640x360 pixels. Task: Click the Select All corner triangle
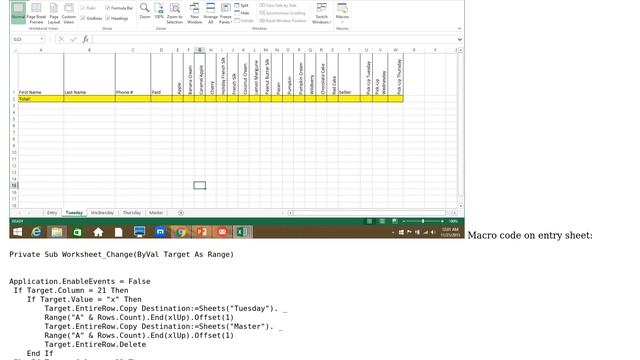click(15, 50)
